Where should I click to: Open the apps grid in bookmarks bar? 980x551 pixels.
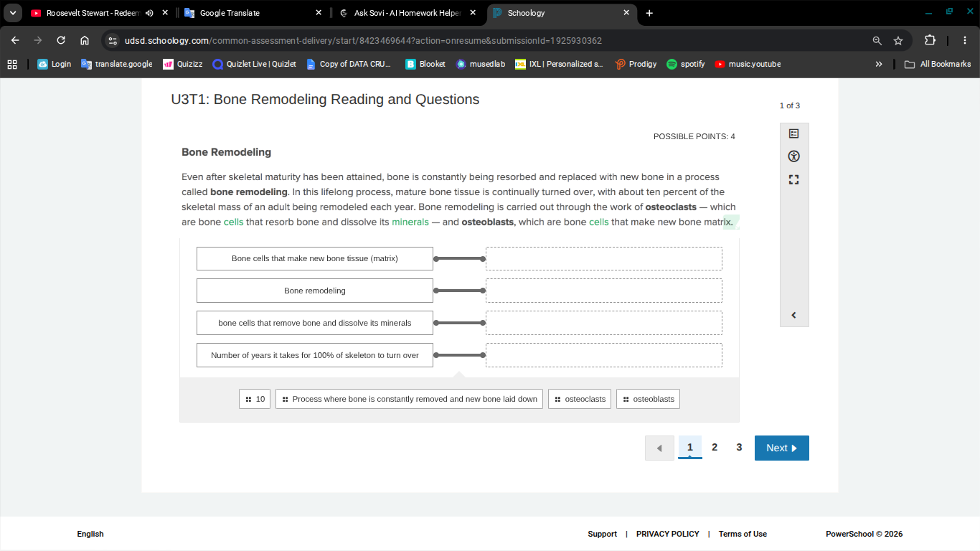coord(12,64)
